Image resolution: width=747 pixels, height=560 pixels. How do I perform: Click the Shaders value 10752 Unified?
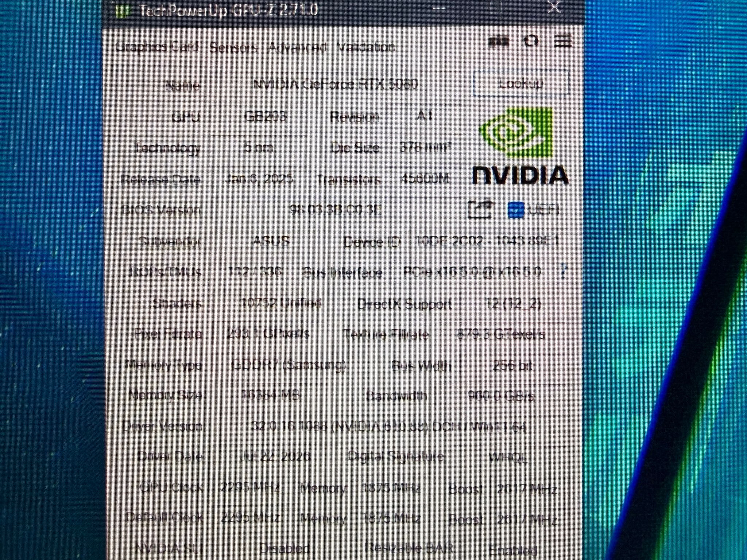281,303
